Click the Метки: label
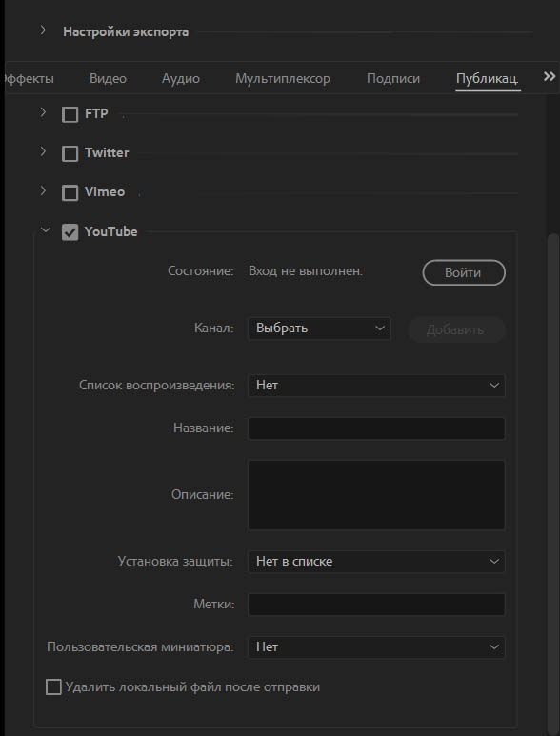 click(214, 604)
